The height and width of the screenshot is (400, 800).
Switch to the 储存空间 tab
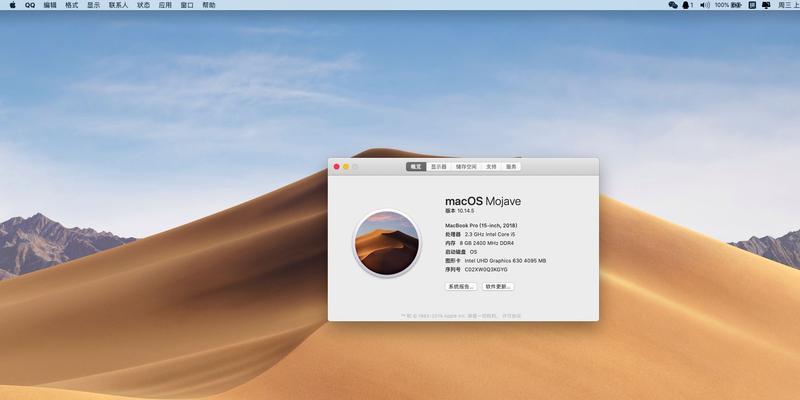pyautogui.click(x=466, y=167)
